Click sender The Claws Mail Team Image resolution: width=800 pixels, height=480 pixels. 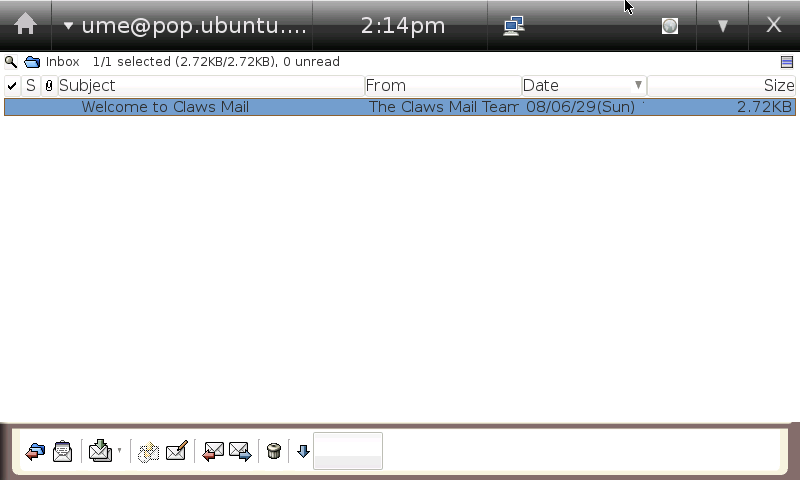coord(444,107)
